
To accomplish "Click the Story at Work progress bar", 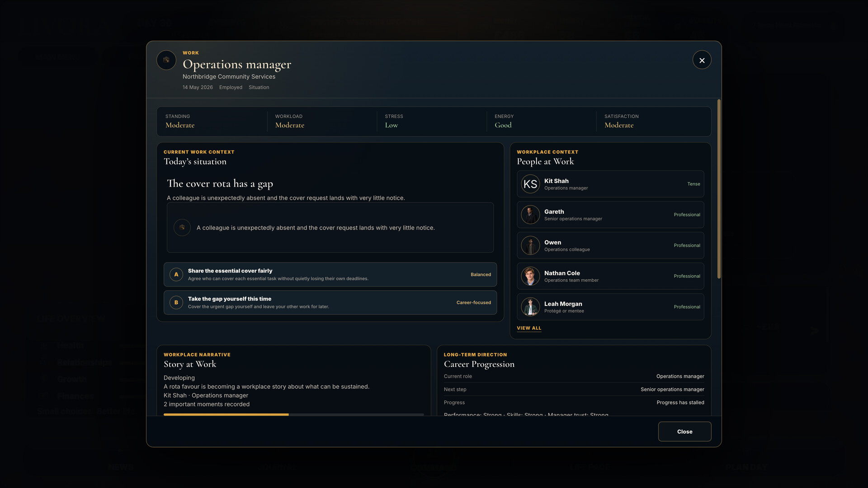I will pos(294,414).
